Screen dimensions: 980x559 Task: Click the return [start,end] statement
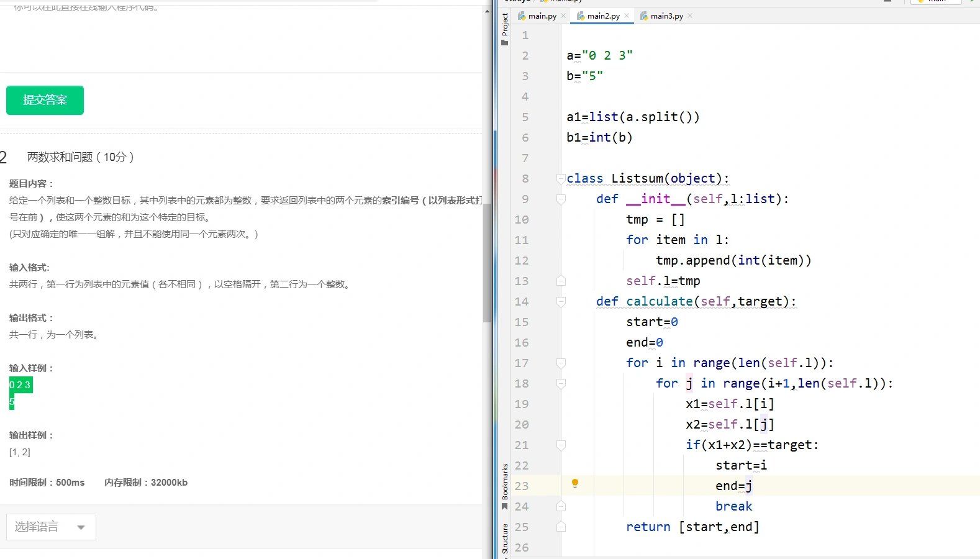[692, 527]
